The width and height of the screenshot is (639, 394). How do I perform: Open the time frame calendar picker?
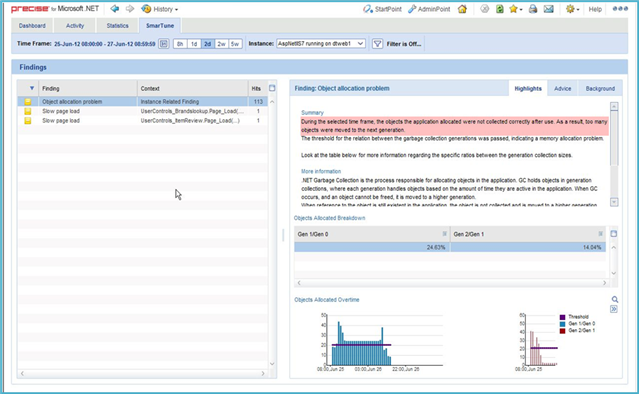click(x=164, y=44)
